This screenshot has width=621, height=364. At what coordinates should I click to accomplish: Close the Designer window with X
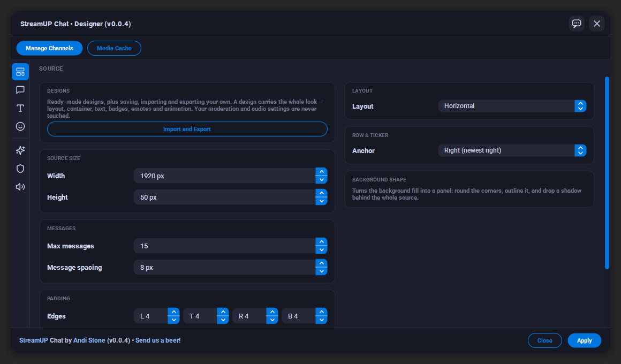(x=596, y=24)
